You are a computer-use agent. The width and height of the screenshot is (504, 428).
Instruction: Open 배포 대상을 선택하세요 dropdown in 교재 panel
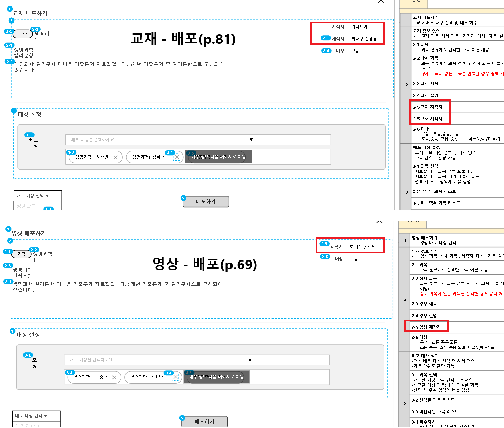pos(251,139)
